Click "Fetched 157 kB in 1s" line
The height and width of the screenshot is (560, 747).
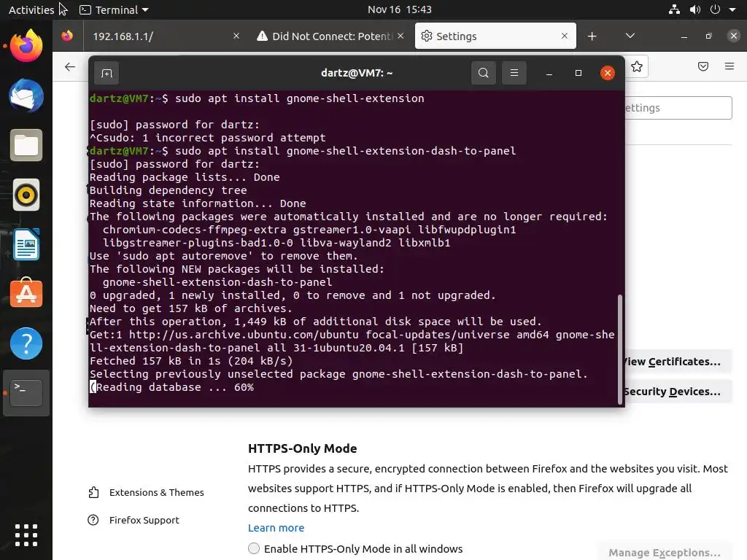[191, 361]
